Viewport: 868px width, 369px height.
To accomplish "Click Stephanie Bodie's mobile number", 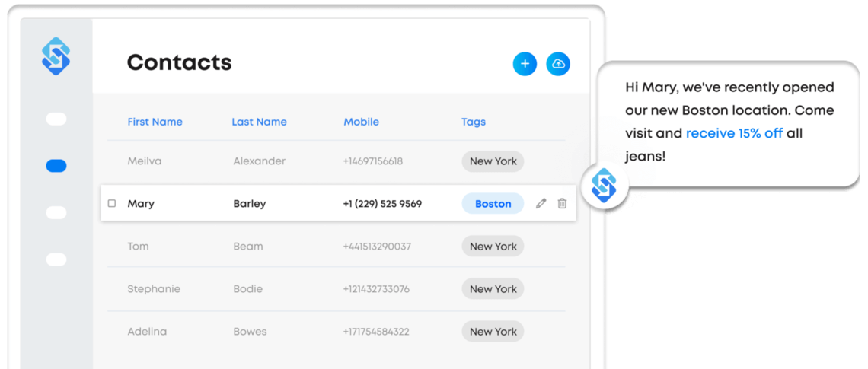I will click(x=376, y=289).
